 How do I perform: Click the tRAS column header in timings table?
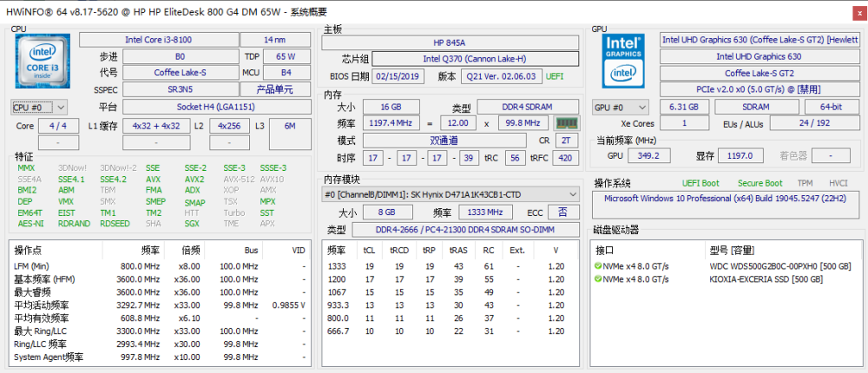tap(458, 250)
